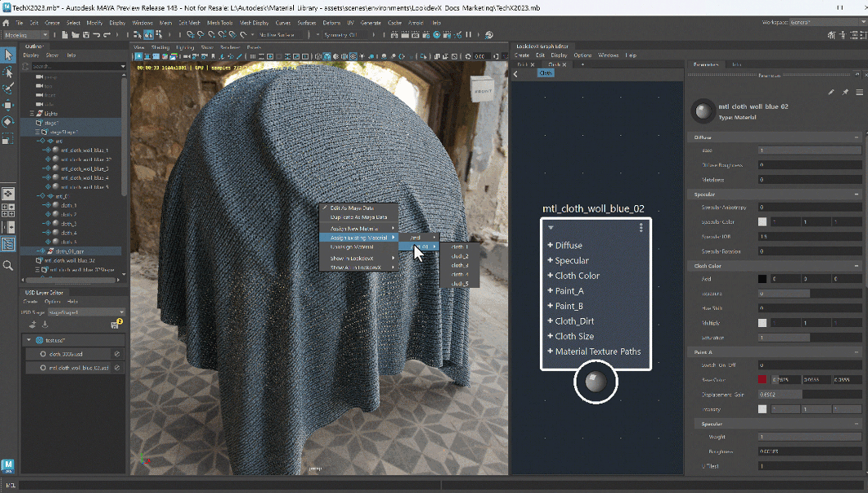
Task: Click the pencil edit icon in Parameters panel
Action: coord(831,92)
